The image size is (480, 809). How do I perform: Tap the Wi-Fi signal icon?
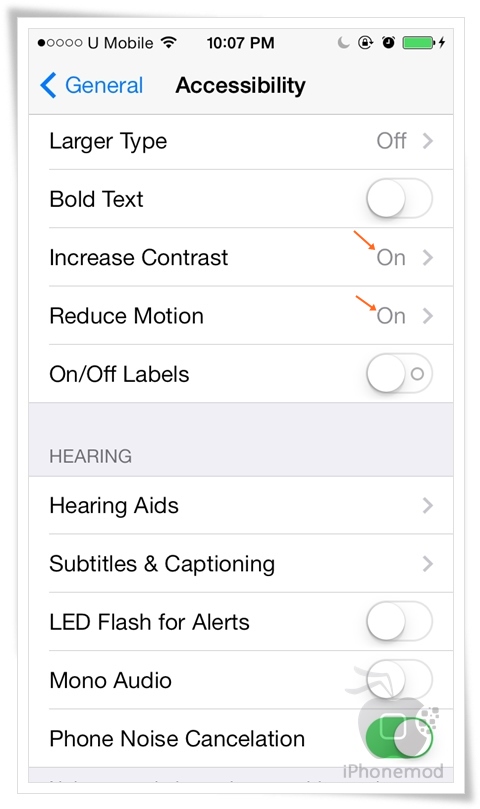(169, 42)
